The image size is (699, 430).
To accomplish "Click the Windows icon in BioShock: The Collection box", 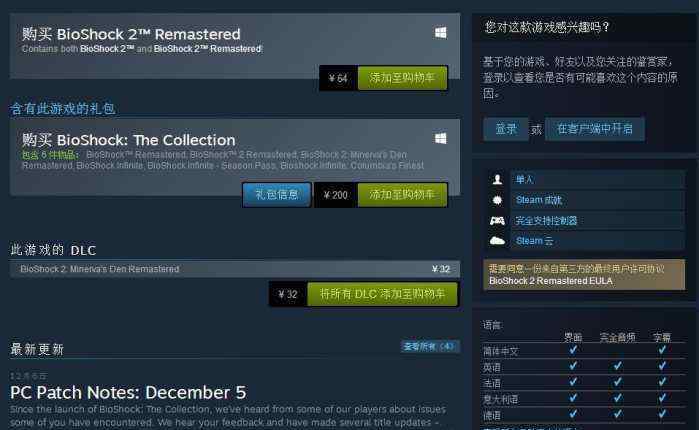I will tap(440, 139).
